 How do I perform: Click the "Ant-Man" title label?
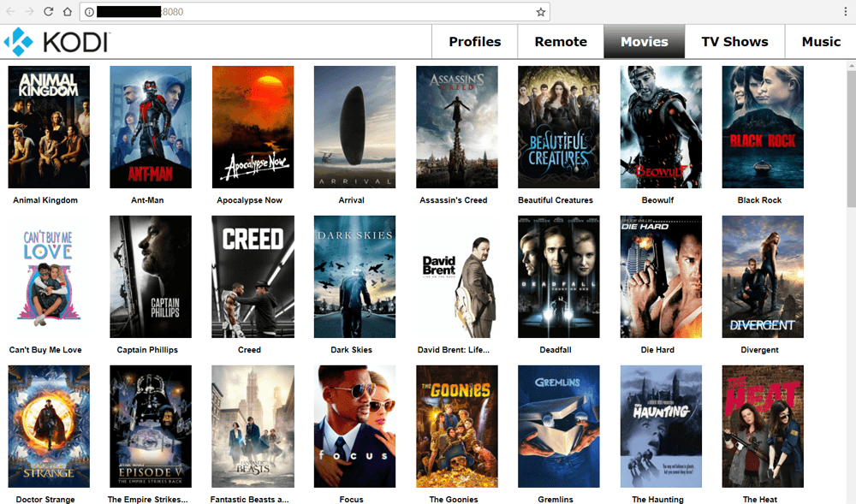click(147, 200)
